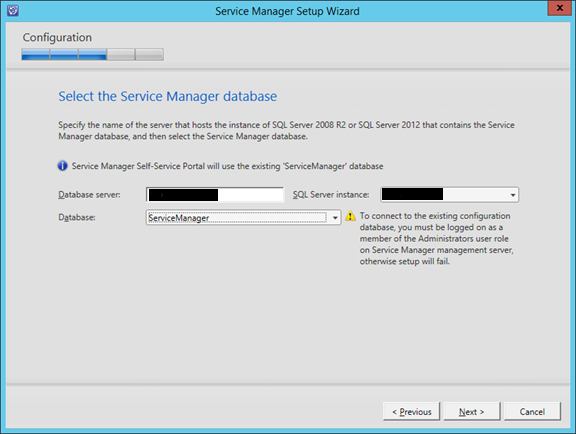Click the Self-Service Portal information message text

(227, 166)
